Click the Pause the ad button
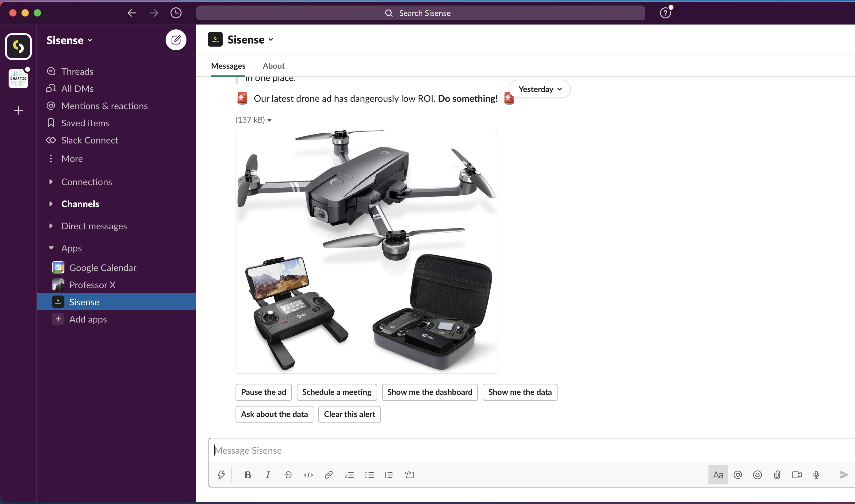 click(263, 392)
